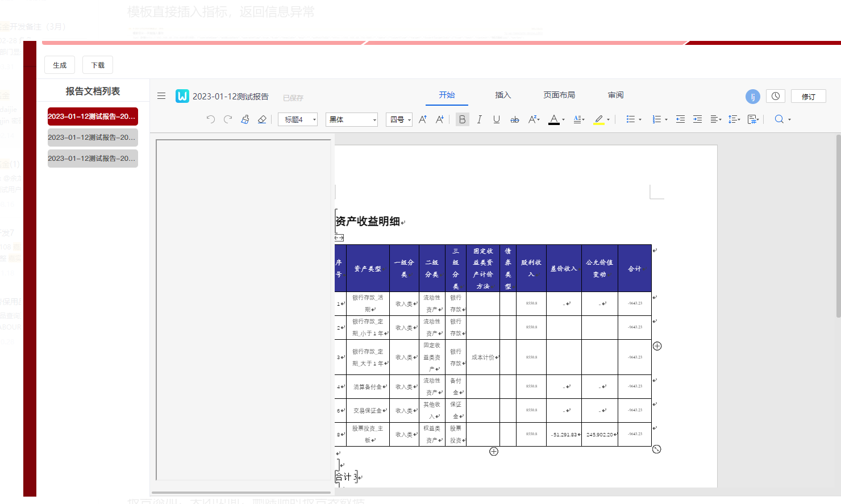Click the 2023-01-12测试报告 document title
The width and height of the screenshot is (841, 504).
point(231,97)
